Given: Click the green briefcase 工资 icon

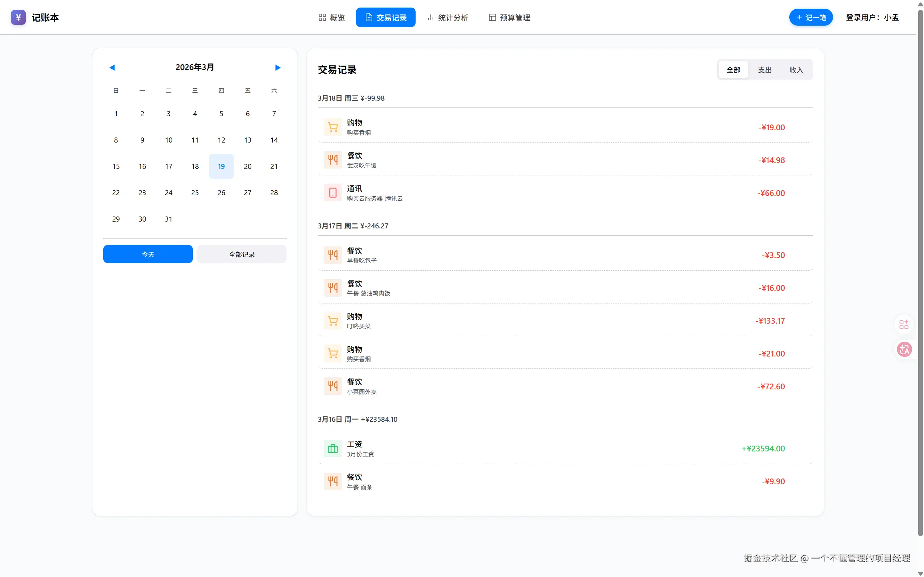Looking at the screenshot, I should coord(333,449).
